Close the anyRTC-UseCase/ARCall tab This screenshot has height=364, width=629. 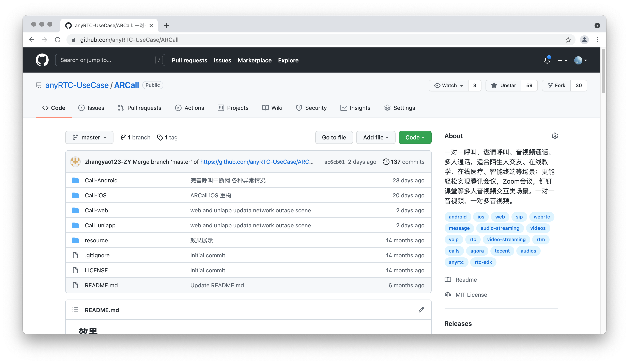[151, 26]
